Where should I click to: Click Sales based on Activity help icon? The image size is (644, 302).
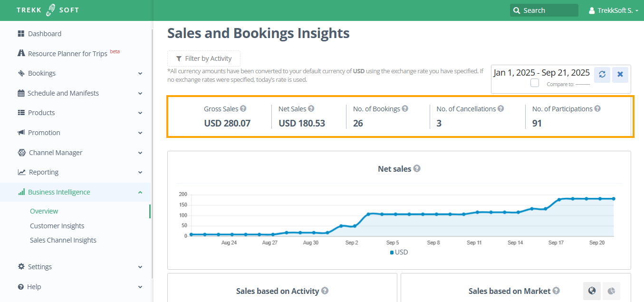[325, 291]
